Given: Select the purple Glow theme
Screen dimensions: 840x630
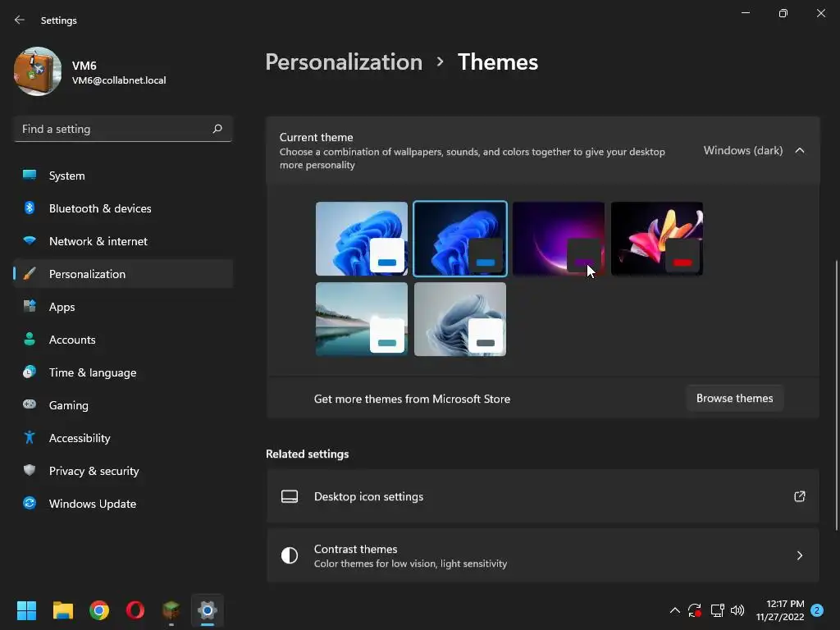Looking at the screenshot, I should (558, 239).
